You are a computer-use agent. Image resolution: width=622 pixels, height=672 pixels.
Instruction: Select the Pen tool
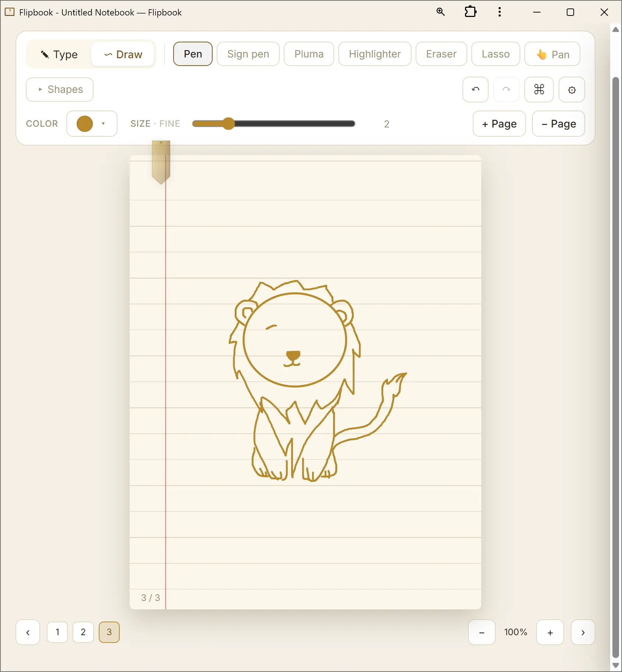(x=193, y=54)
